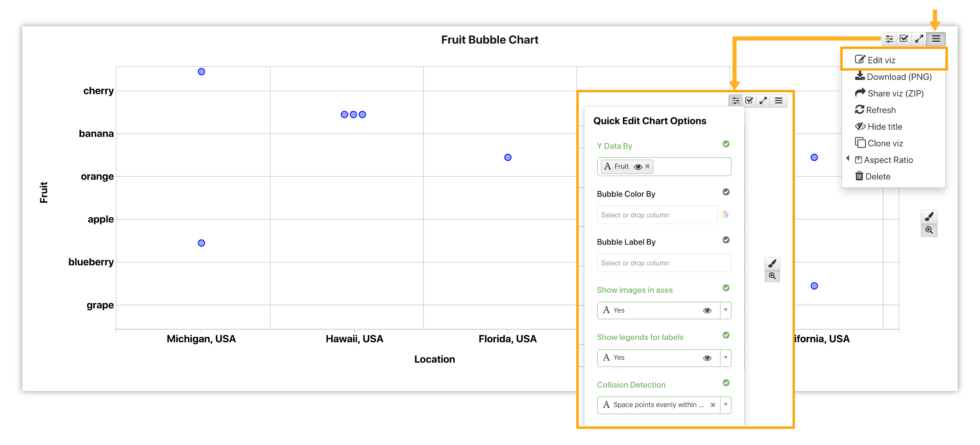The width and height of the screenshot is (980, 445).
Task: Open the Collision Detection dropdown arrow
Action: 726,405
